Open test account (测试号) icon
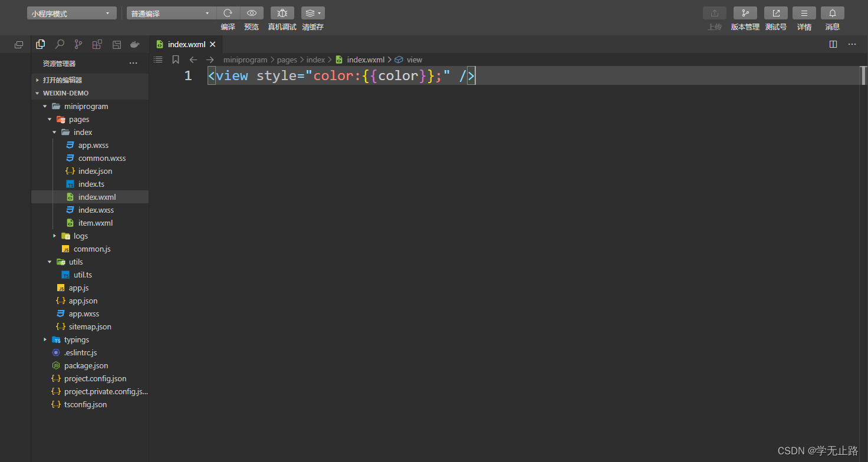The width and height of the screenshot is (868, 462). [776, 13]
